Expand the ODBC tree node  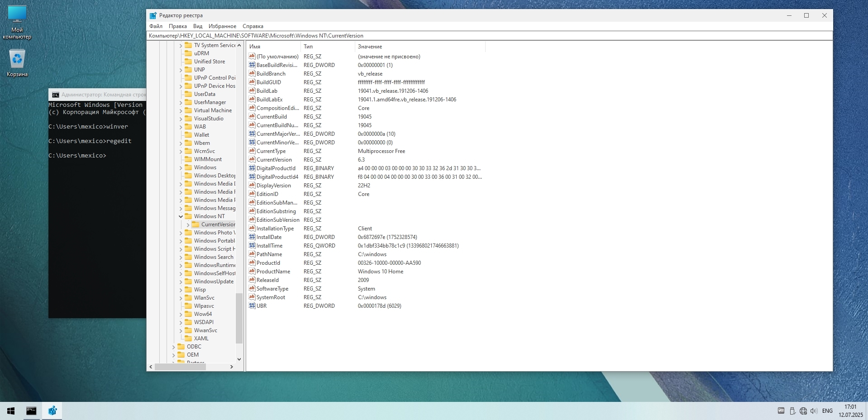(173, 347)
